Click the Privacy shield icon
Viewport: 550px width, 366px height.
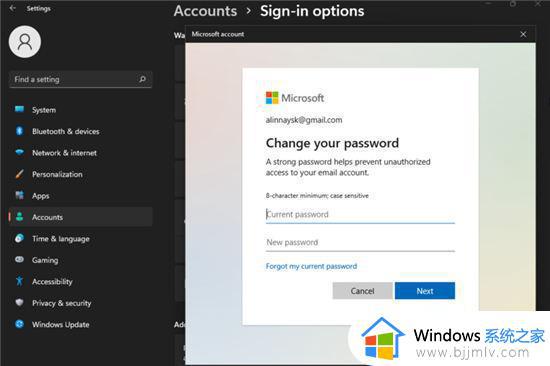(x=20, y=302)
